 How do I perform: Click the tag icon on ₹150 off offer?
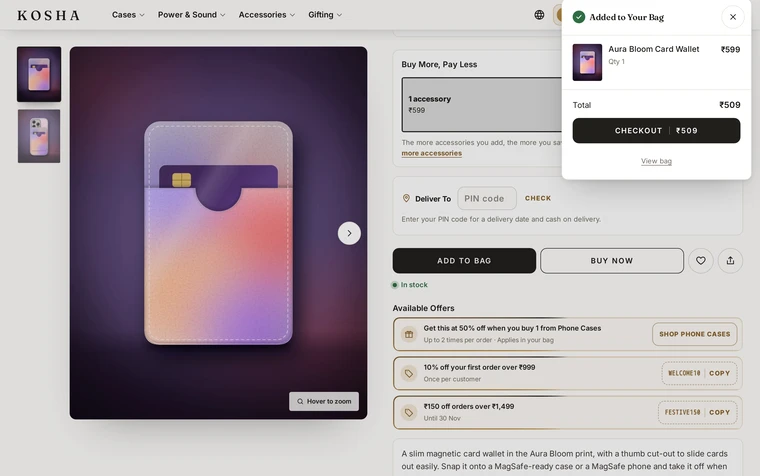click(x=409, y=413)
